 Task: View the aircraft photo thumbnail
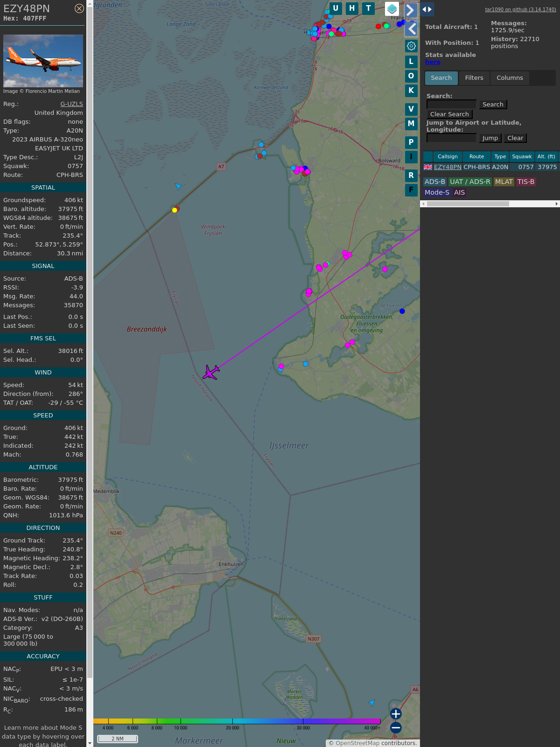point(43,61)
